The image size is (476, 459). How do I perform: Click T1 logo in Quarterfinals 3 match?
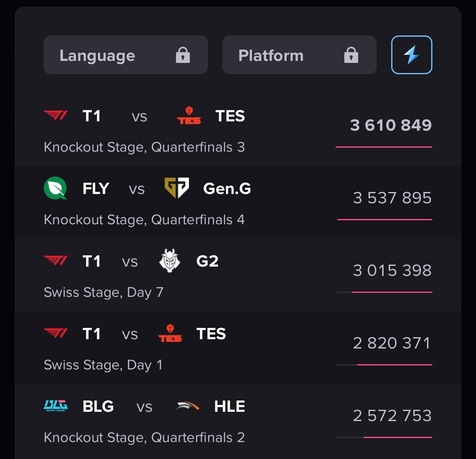point(56,116)
